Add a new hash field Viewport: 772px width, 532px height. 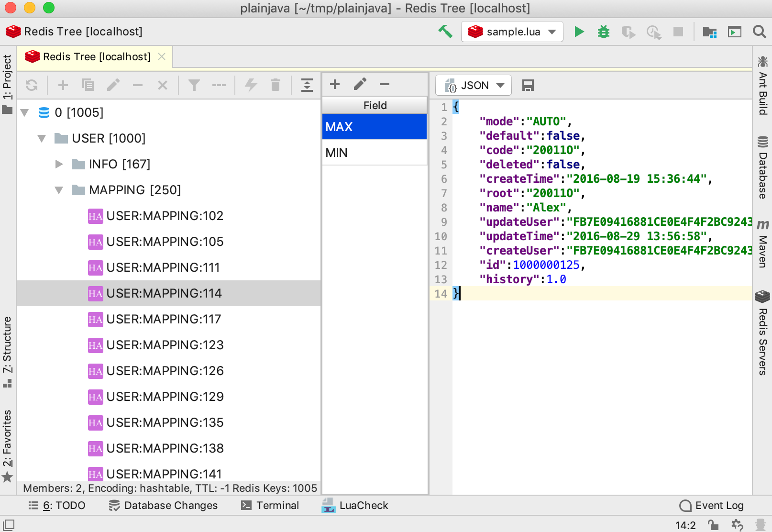tap(335, 84)
